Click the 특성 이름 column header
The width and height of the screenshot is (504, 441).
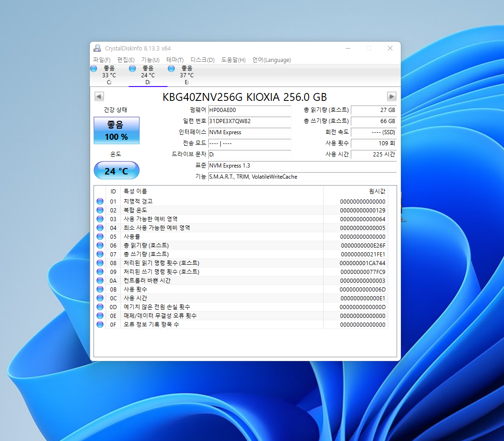point(222,191)
